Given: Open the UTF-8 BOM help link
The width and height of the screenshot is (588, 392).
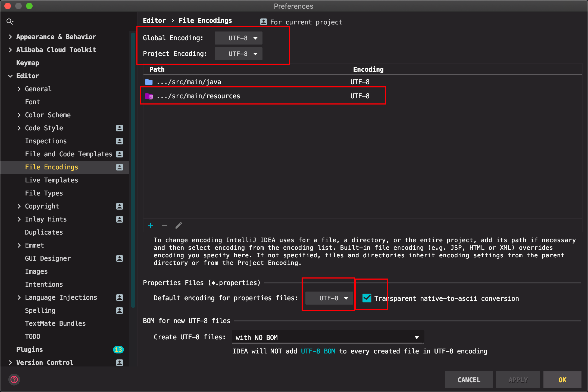Looking at the screenshot, I should [318, 351].
